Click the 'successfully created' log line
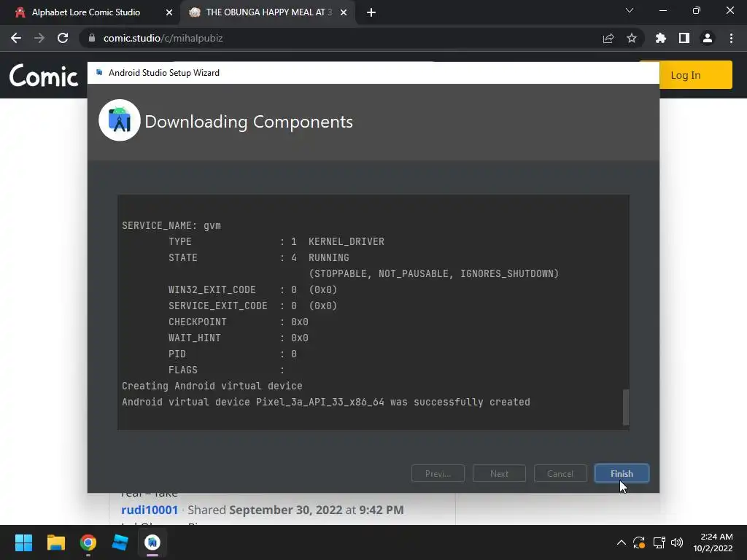747x560 pixels. [x=326, y=402]
